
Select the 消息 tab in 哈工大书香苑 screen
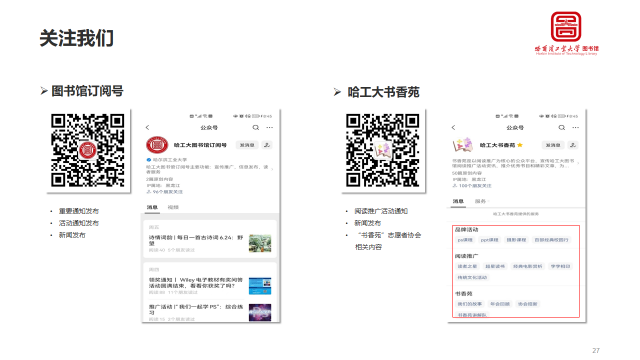[x=458, y=201]
